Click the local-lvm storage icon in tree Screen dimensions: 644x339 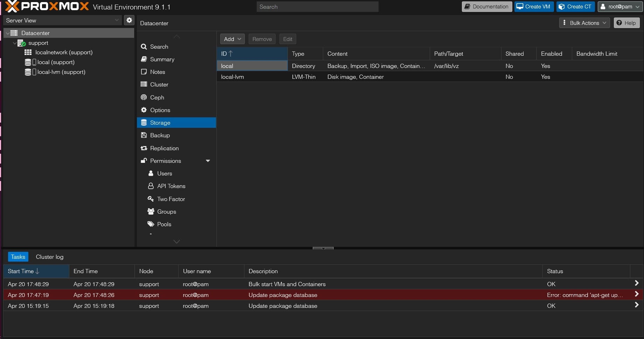tap(28, 72)
